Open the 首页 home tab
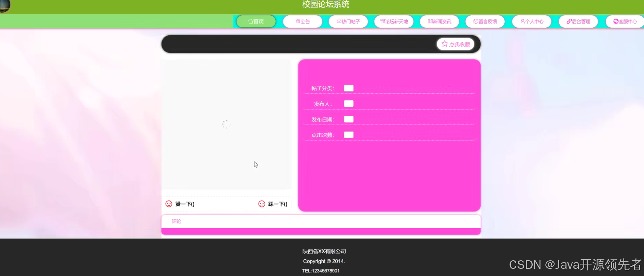 tap(256, 21)
